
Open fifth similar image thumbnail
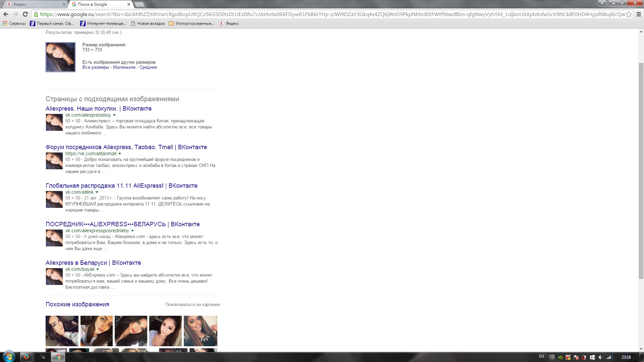(x=201, y=331)
